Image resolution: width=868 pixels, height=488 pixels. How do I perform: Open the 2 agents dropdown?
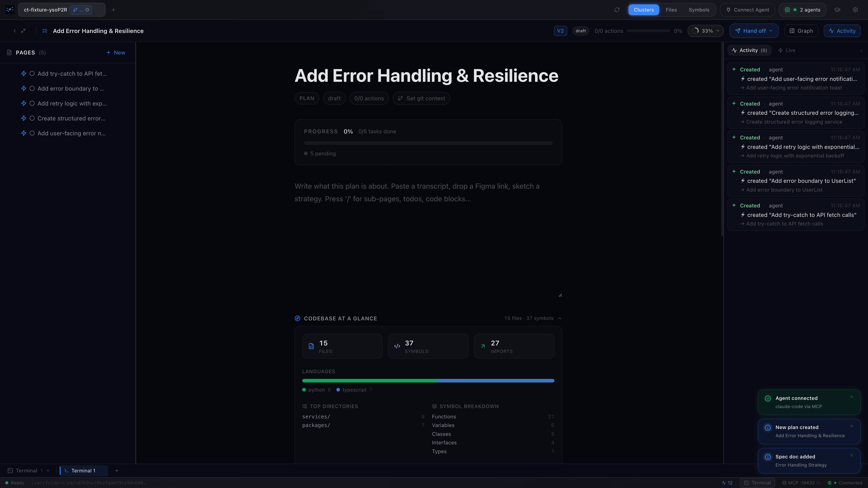pyautogui.click(x=802, y=10)
